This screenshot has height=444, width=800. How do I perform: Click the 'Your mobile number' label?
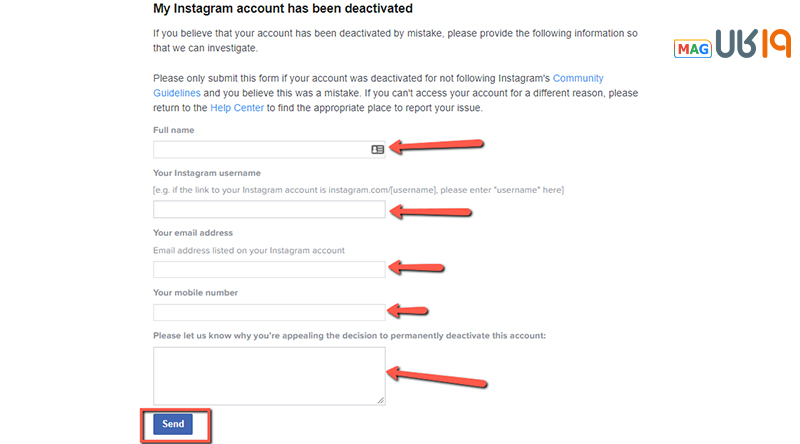click(195, 292)
